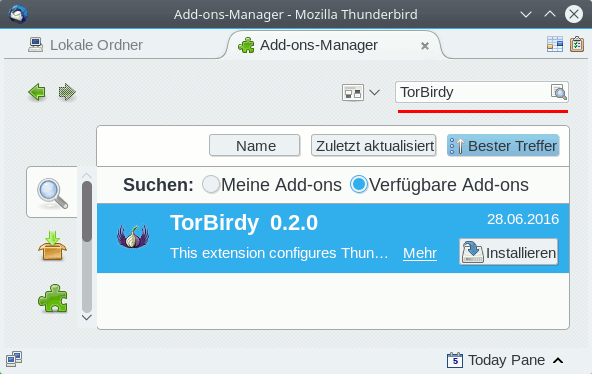
Task: Open the calendar tab icon
Action: 555,45
